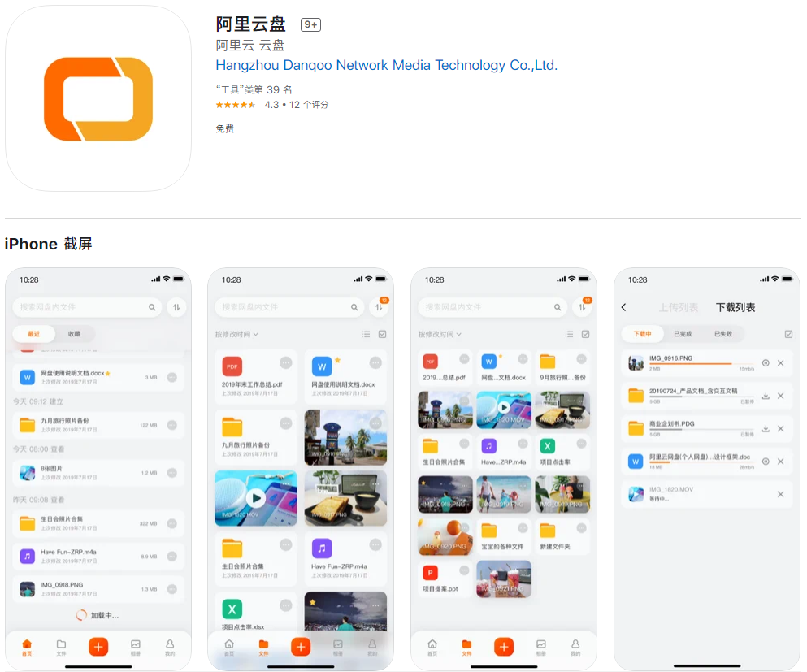Resume download of 商业企划书.PDG

[766, 428]
